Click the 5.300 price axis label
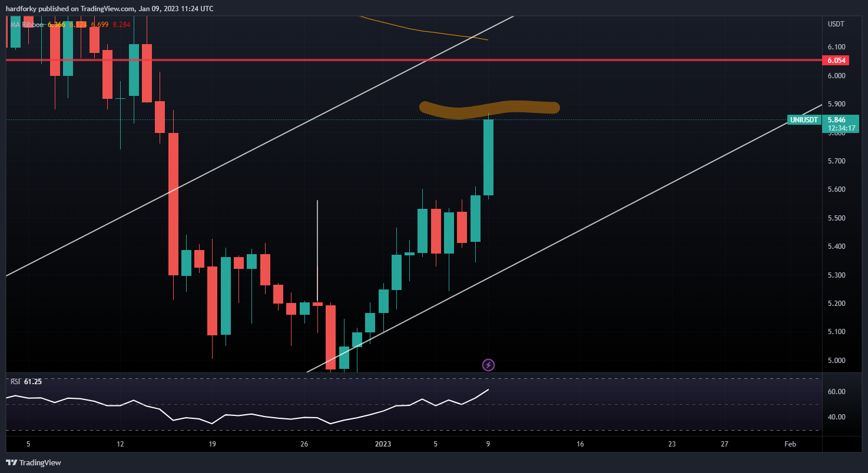Viewport: 868px width, 473px height. [x=836, y=275]
